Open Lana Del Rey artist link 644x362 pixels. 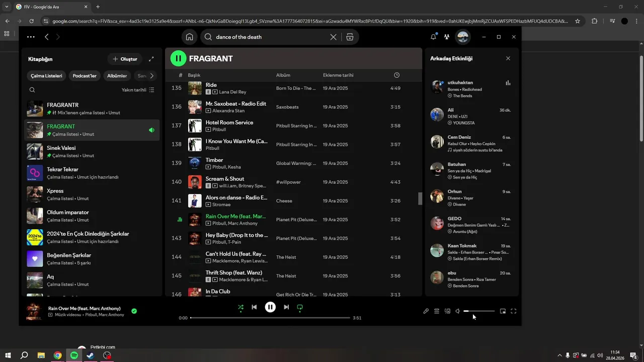(x=233, y=92)
